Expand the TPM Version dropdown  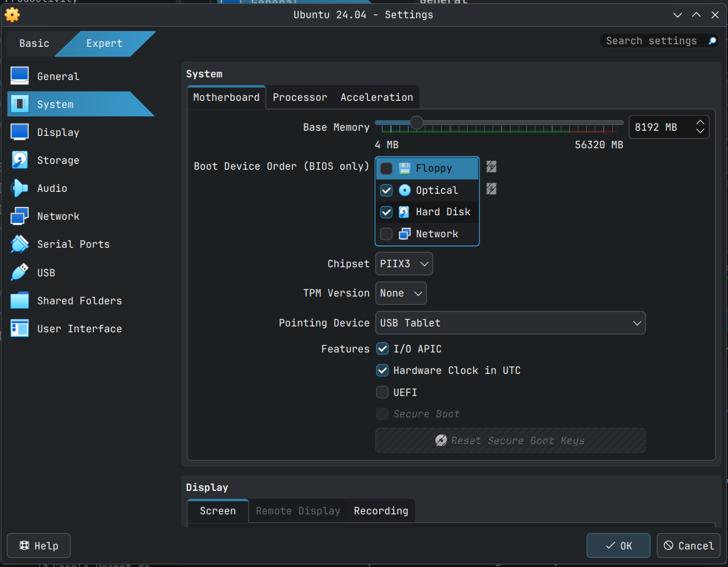coord(401,293)
